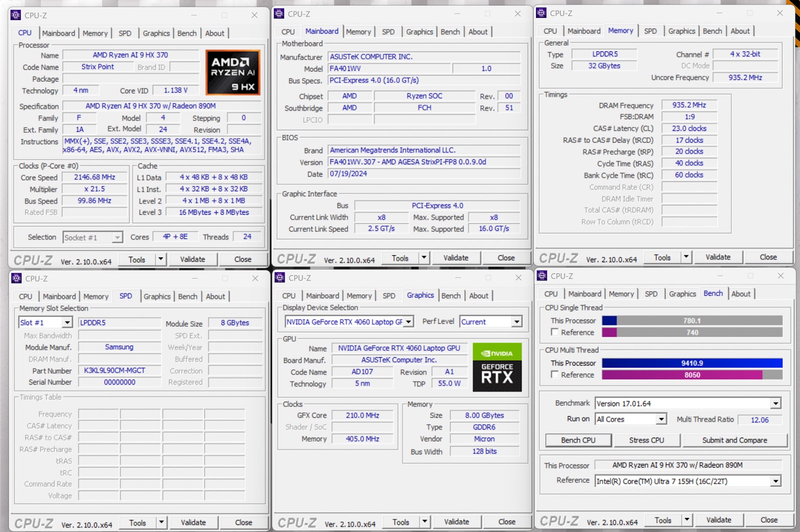Open the Run on All Cores dropdown

point(661,419)
